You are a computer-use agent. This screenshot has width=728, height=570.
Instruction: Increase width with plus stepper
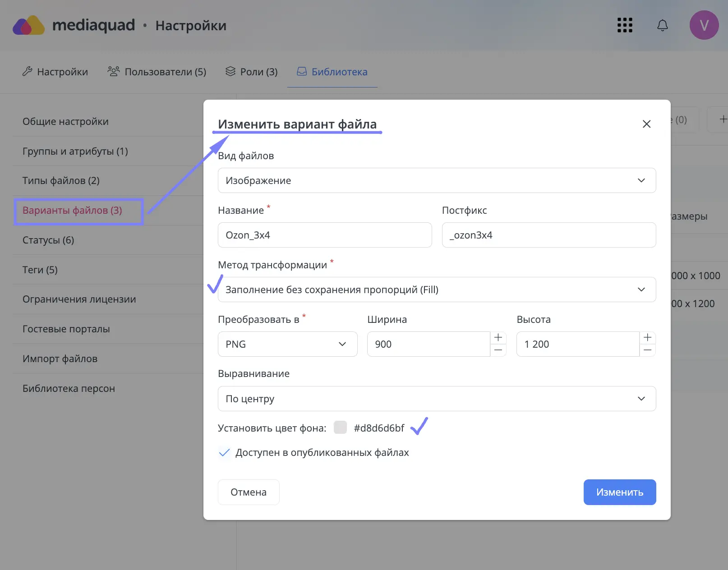[498, 338]
